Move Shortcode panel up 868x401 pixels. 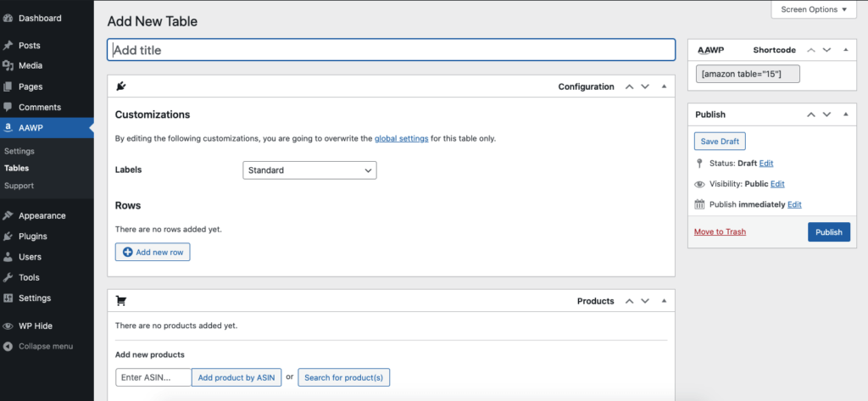pos(811,50)
